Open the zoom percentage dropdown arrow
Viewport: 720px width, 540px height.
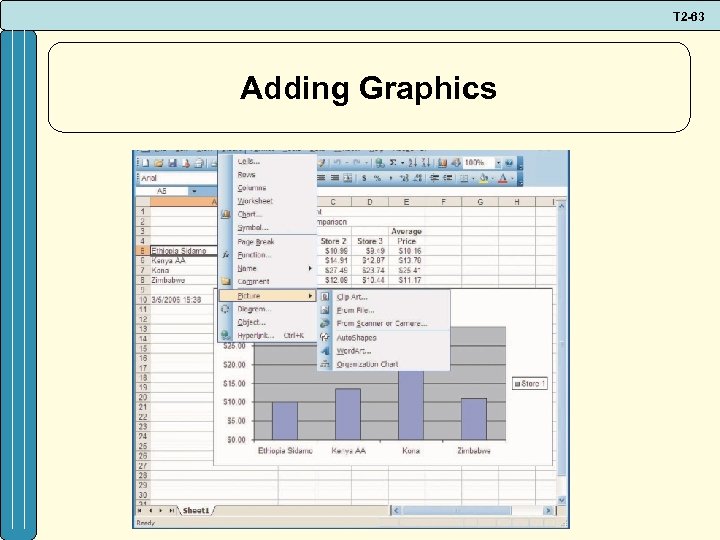tap(498, 163)
